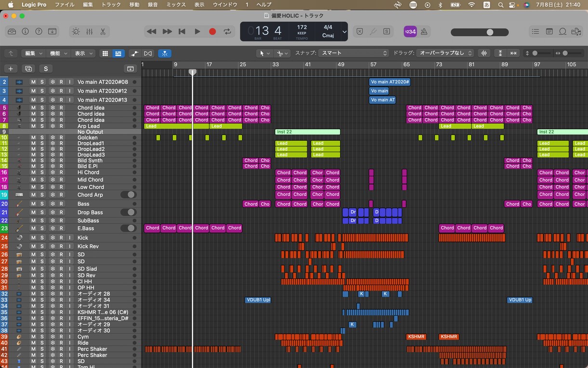The width and height of the screenshot is (588, 368).
Task: Toggle the Flex bowtie icon
Action: pos(148,53)
